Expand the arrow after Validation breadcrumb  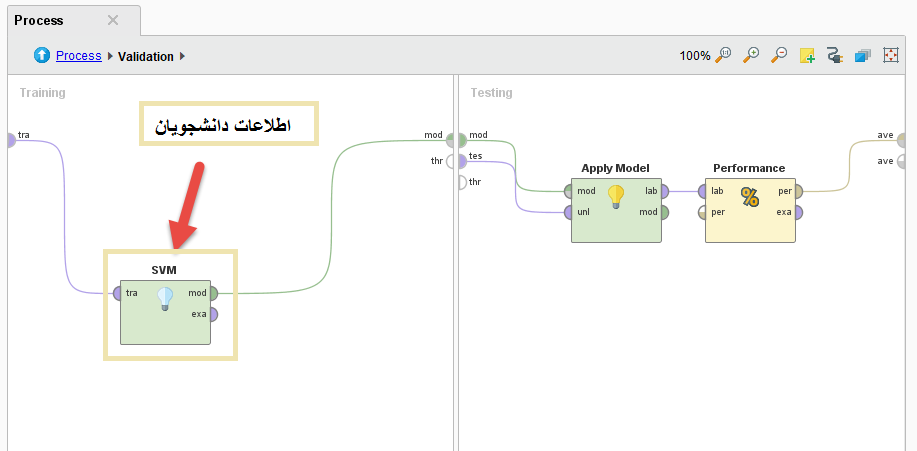183,57
